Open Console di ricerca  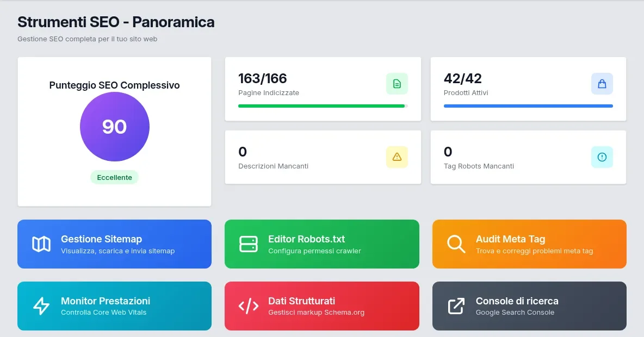[529, 306]
